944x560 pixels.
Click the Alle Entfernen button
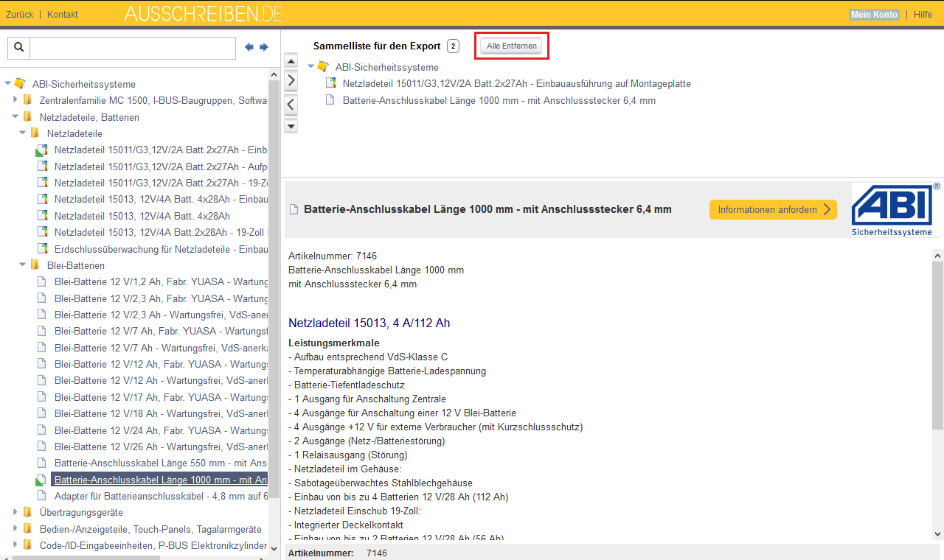[512, 46]
